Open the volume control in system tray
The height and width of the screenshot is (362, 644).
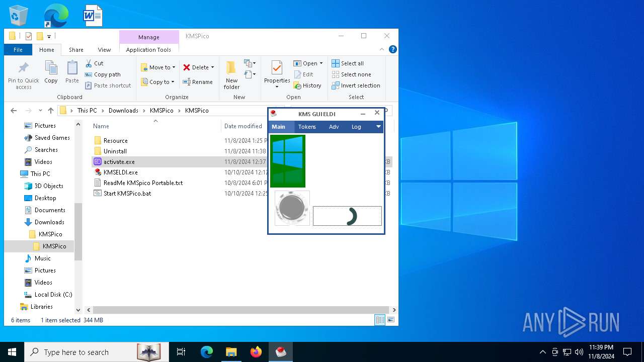[579, 352]
